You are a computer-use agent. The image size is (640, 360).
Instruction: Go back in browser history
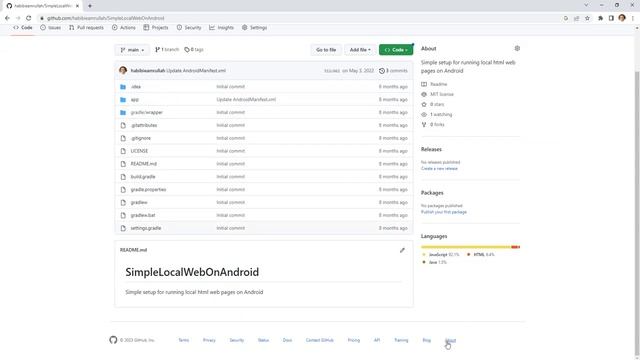7,18
